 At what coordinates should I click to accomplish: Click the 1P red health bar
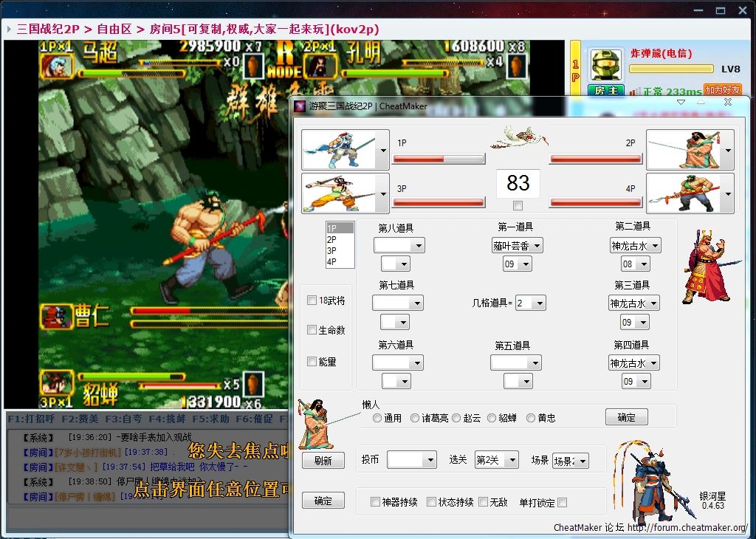pos(438,159)
